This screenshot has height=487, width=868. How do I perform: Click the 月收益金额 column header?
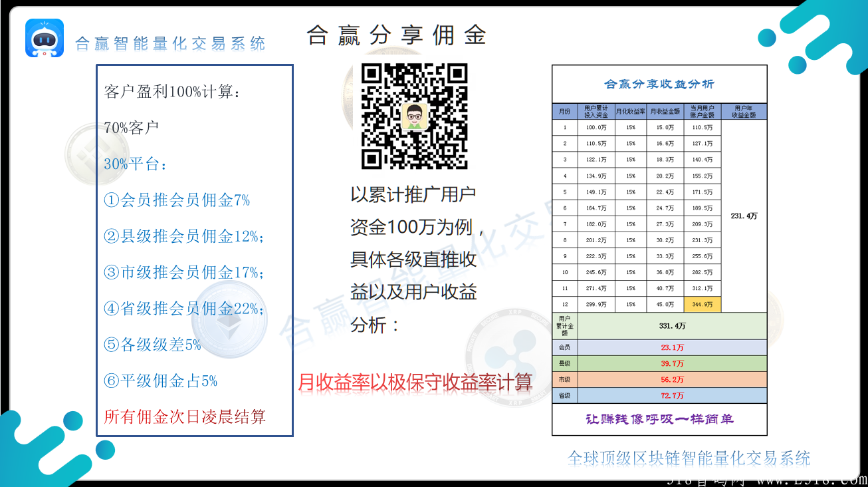click(x=665, y=111)
